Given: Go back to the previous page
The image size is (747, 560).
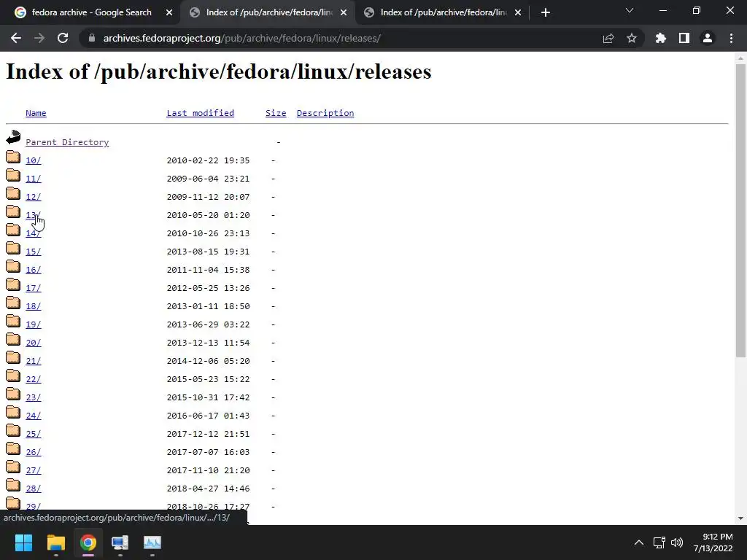Looking at the screenshot, I should [x=16, y=38].
